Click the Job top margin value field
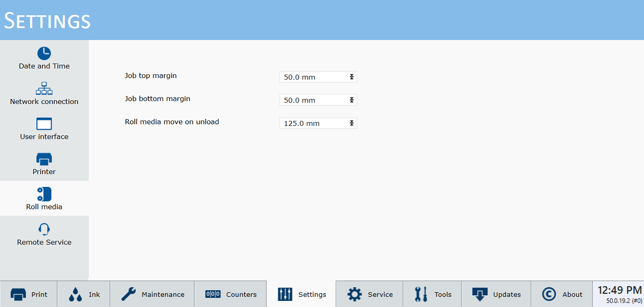The height and width of the screenshot is (307, 644). click(x=312, y=77)
